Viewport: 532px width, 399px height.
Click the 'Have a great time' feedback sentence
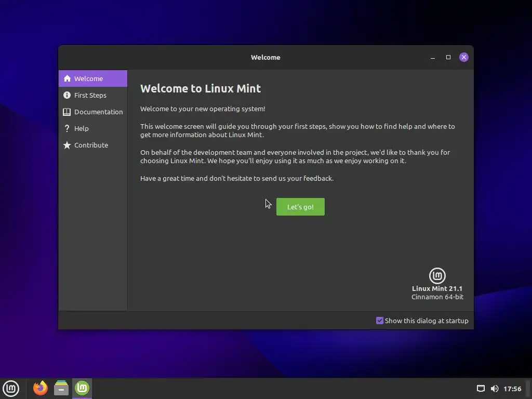(x=237, y=179)
